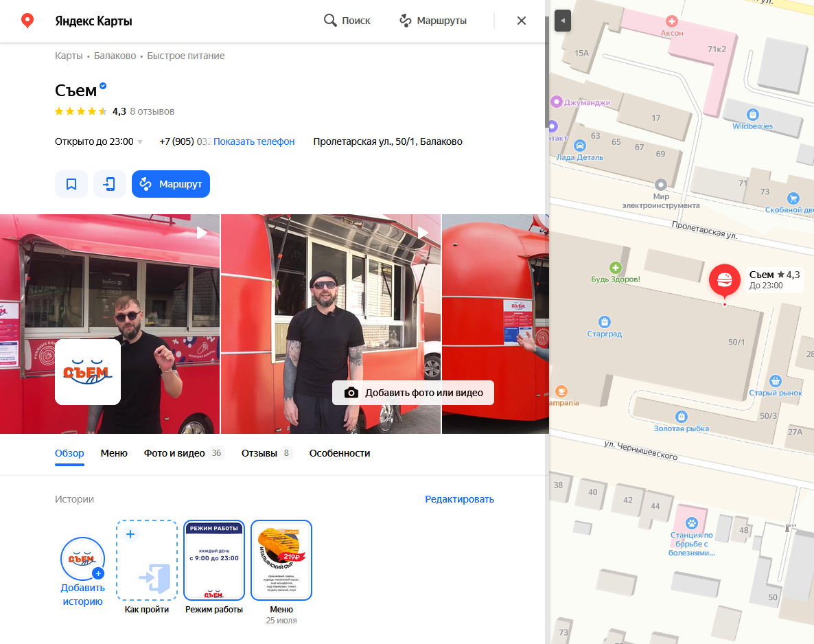
Task: Collapse the side panel with arrow
Action: (562, 21)
